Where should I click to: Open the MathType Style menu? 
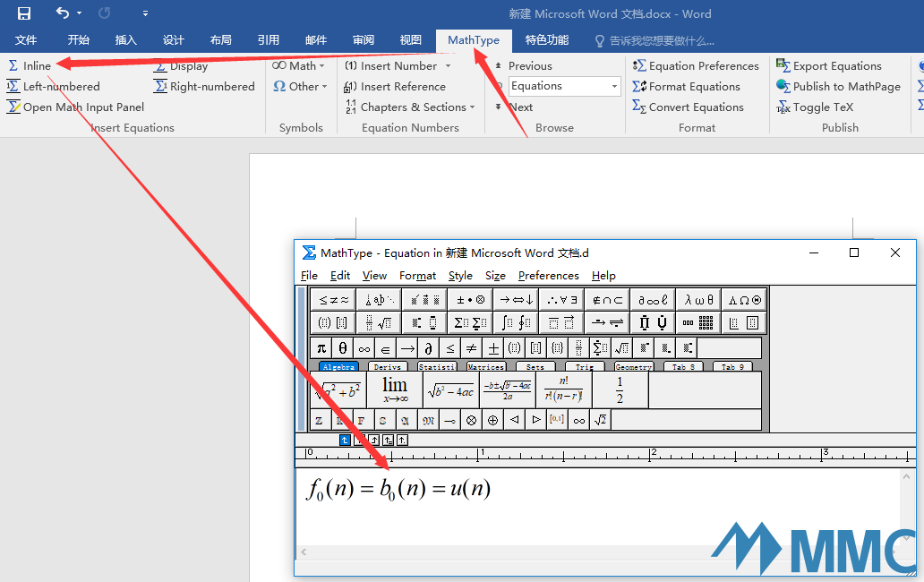(460, 276)
